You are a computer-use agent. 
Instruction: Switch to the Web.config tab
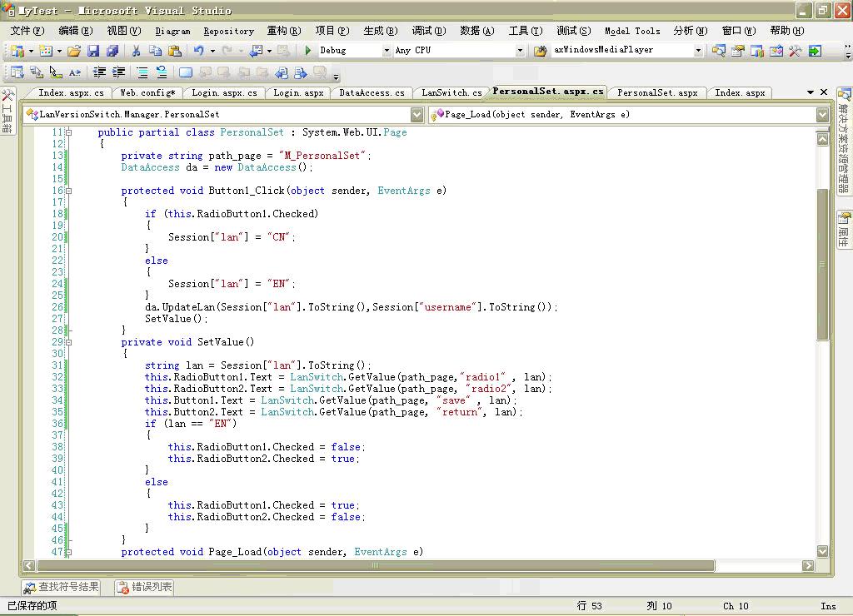[x=147, y=92]
